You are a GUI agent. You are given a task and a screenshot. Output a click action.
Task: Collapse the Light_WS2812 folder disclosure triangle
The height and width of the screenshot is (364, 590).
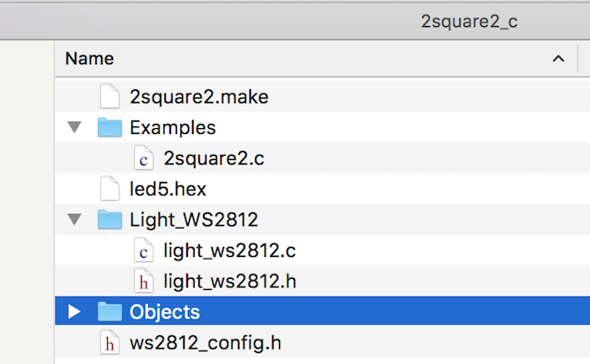pos(74,219)
